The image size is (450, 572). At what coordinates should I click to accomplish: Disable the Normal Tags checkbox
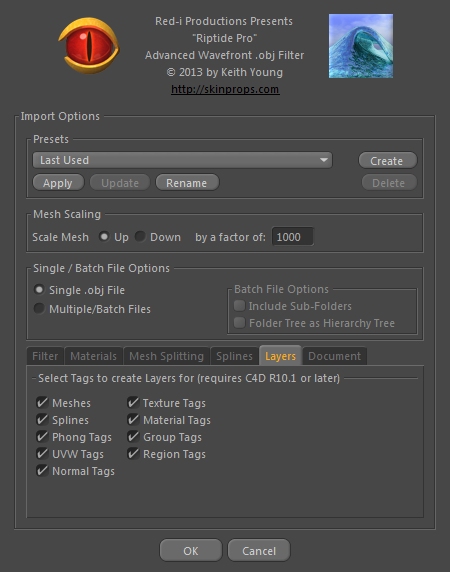point(42,471)
